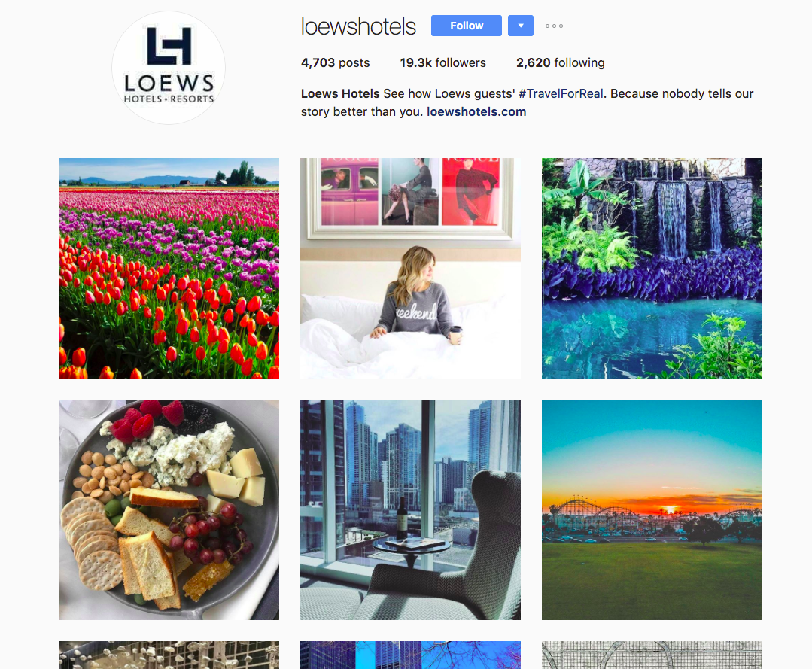Open the bottom-right grid pattern post
Screen dimensions: 812x669
(x=652, y=655)
